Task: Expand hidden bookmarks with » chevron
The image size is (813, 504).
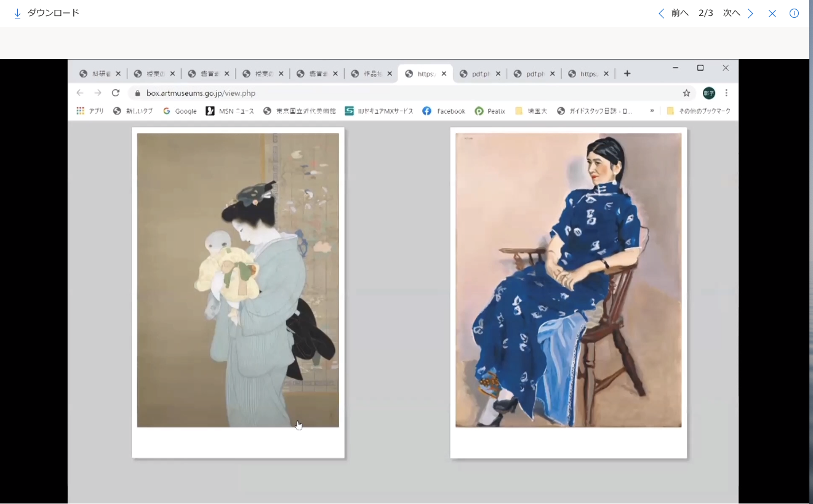Action: pos(652,111)
